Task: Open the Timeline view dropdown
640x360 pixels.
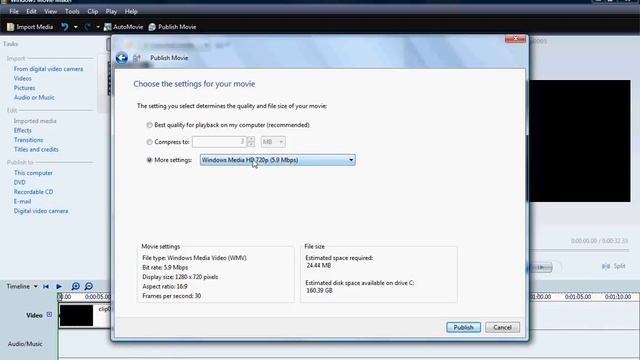Action: point(36,287)
